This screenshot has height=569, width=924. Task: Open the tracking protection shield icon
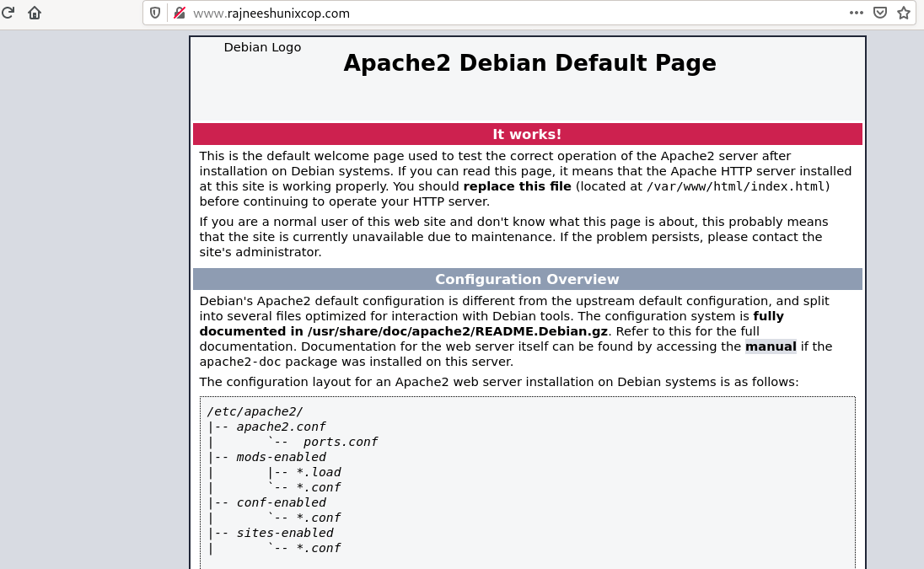155,13
